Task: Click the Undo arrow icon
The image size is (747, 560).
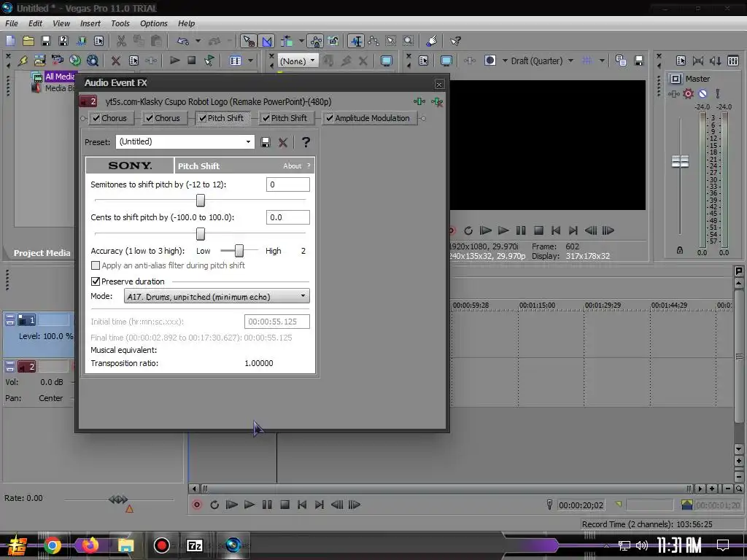Action: point(183,41)
